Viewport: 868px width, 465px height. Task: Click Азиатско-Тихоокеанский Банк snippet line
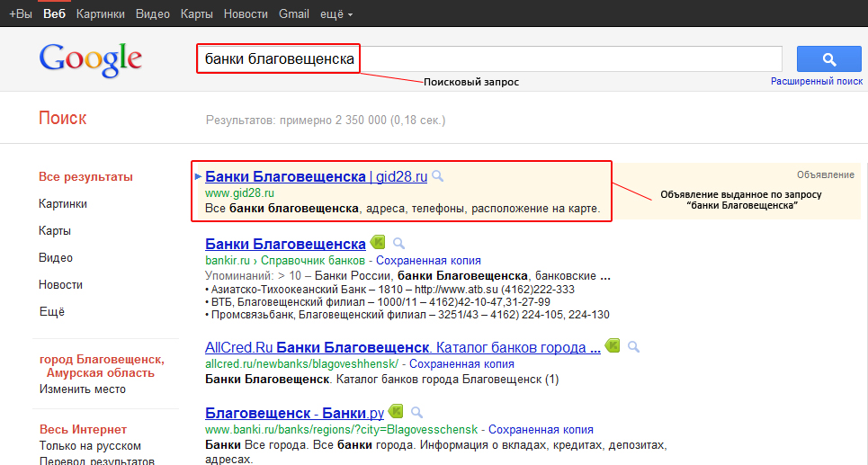(x=389, y=290)
